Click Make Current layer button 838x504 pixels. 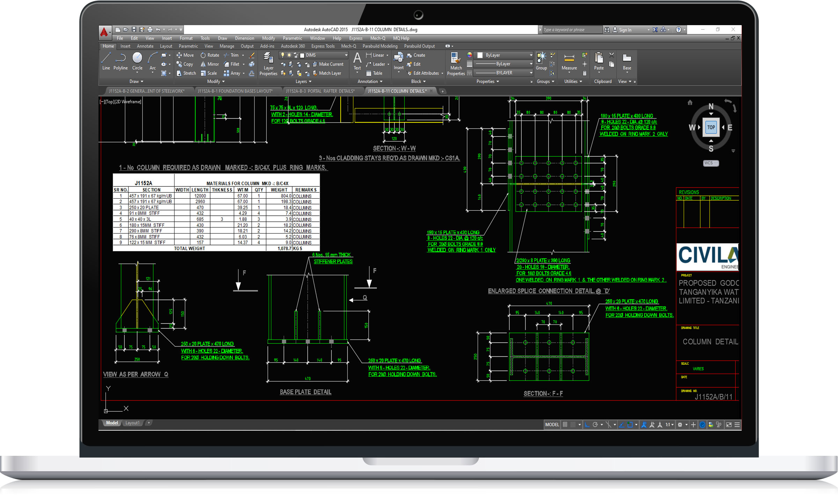[328, 64]
